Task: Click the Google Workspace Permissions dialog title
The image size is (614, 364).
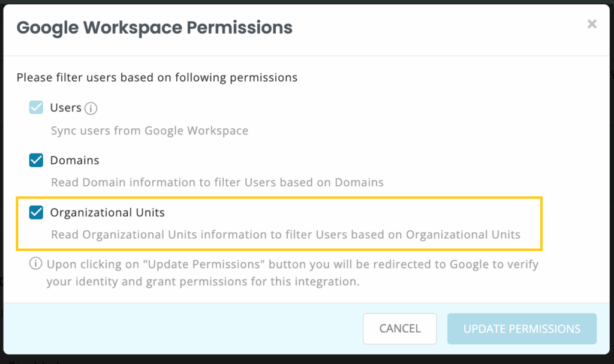Action: 154,28
